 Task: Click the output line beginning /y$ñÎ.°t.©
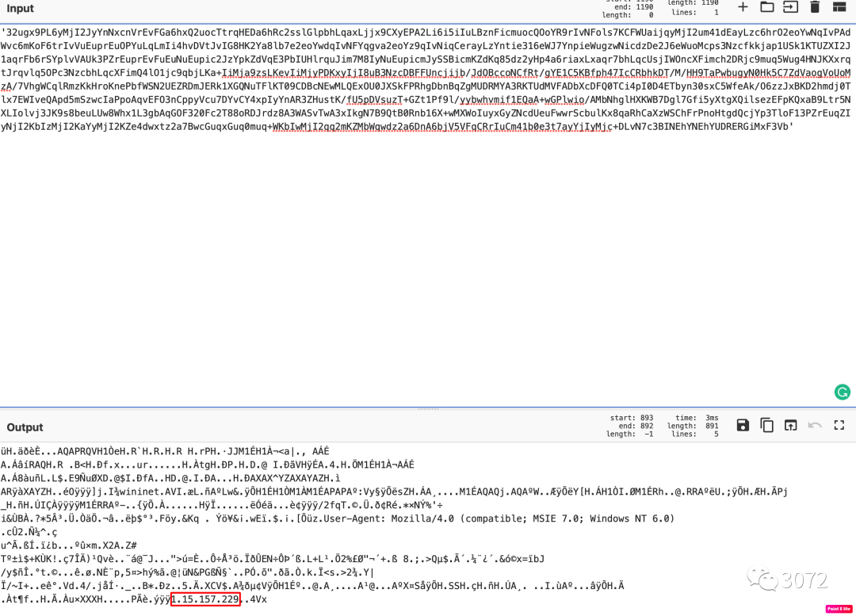click(188, 572)
